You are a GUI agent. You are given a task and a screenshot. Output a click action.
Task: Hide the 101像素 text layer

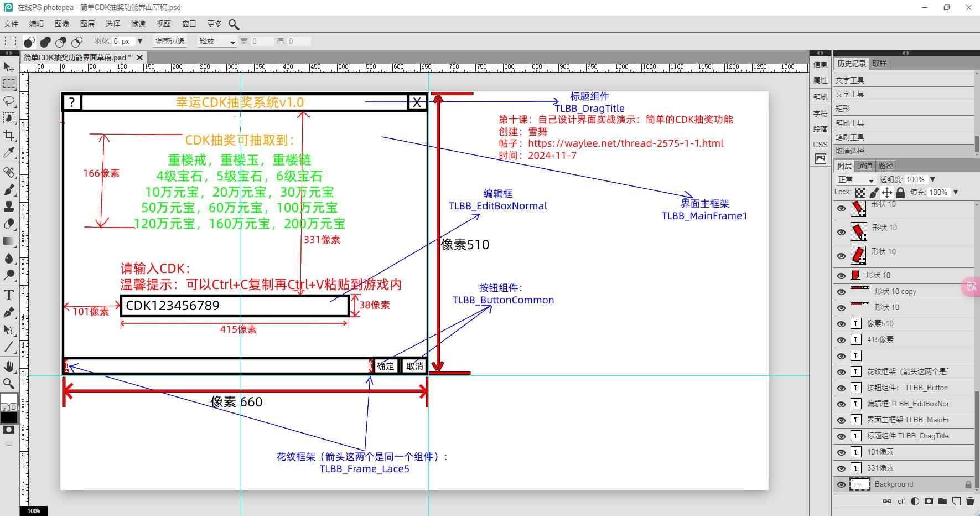pos(841,452)
